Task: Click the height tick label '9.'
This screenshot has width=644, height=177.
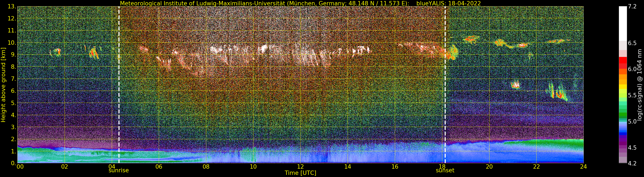Action: coord(14,55)
